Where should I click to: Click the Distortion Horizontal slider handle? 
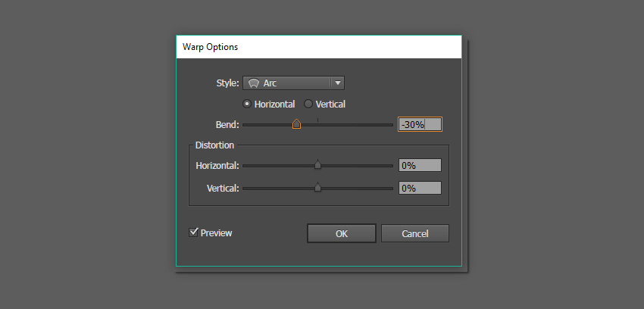point(317,165)
